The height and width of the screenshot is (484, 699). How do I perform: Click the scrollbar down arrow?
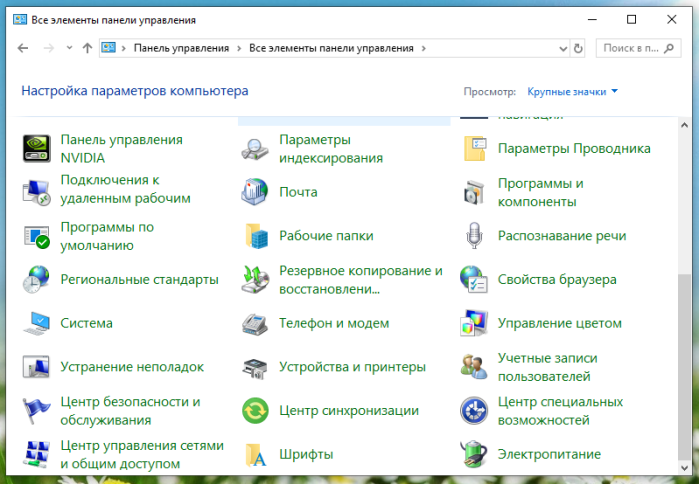point(684,468)
